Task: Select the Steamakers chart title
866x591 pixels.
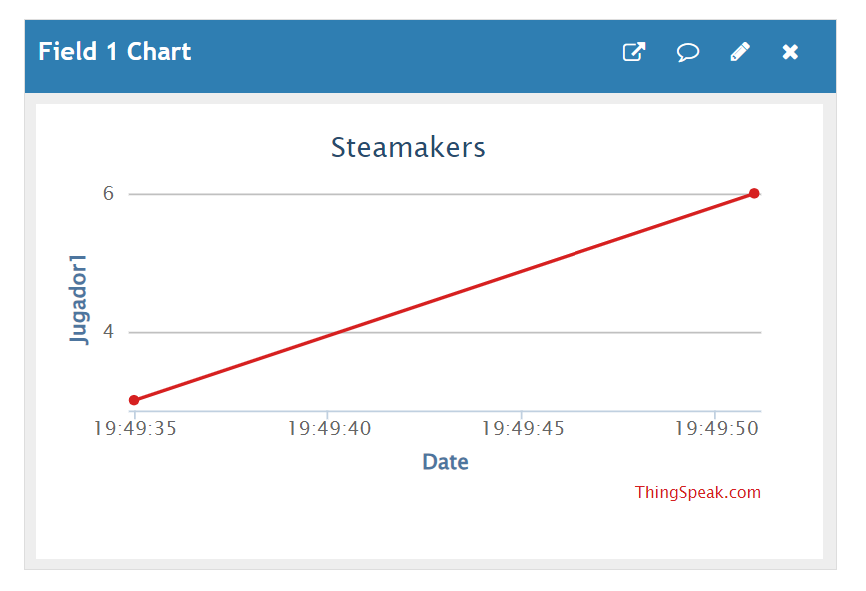Action: tap(408, 148)
